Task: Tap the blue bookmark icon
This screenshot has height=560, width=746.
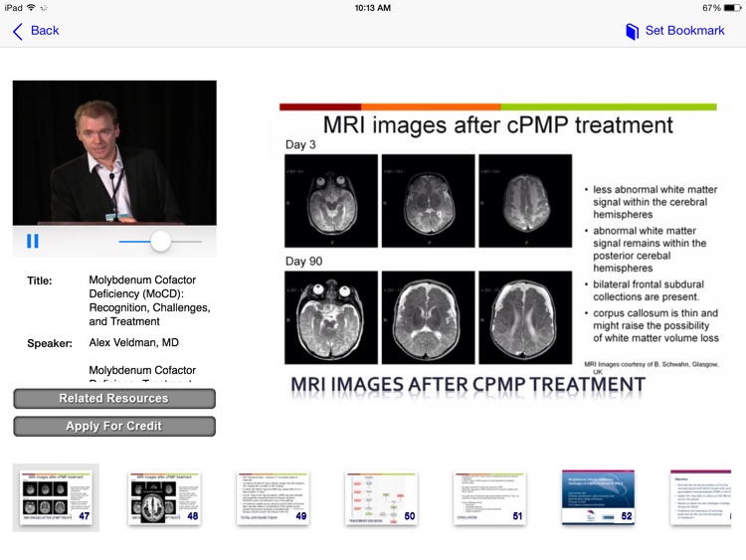Action: pos(632,32)
